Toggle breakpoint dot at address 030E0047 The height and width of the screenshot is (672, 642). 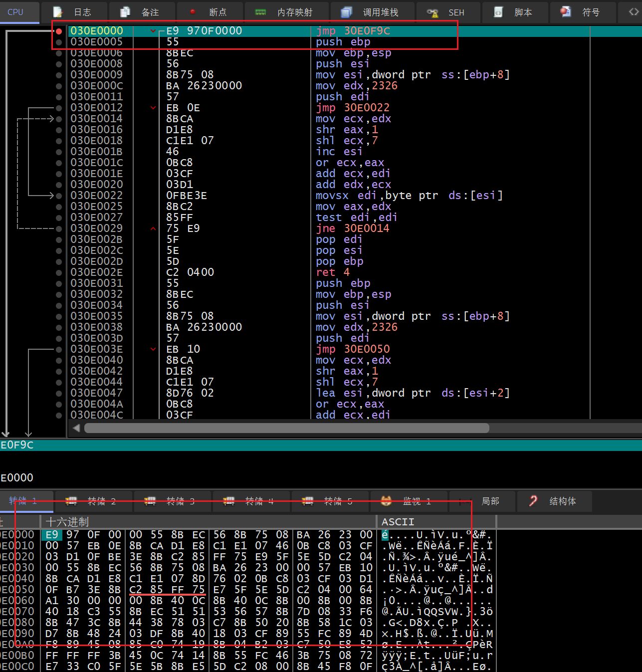pyautogui.click(x=59, y=393)
